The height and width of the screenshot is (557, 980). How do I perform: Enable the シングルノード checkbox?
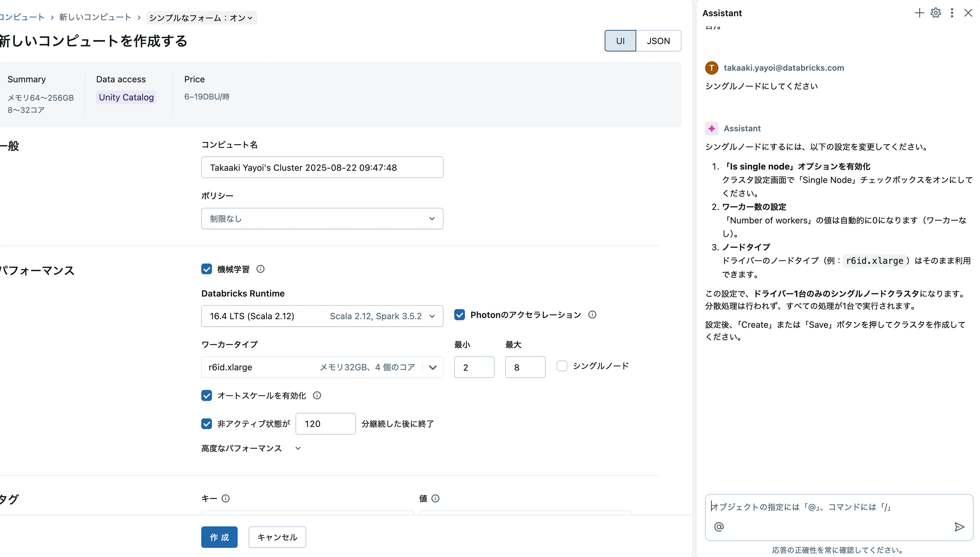(562, 366)
